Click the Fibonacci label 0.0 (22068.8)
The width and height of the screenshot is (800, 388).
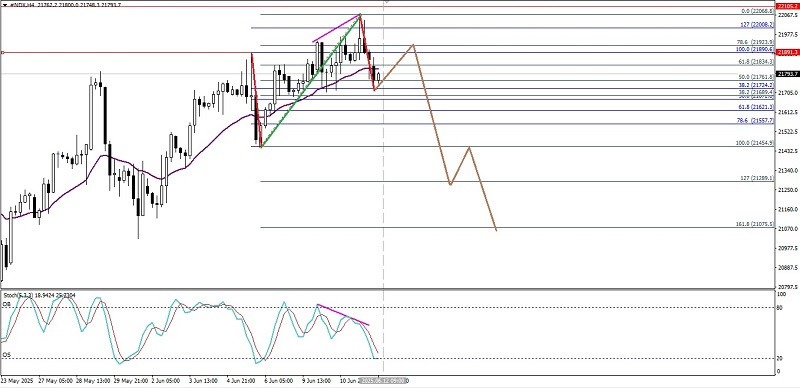(757, 11)
